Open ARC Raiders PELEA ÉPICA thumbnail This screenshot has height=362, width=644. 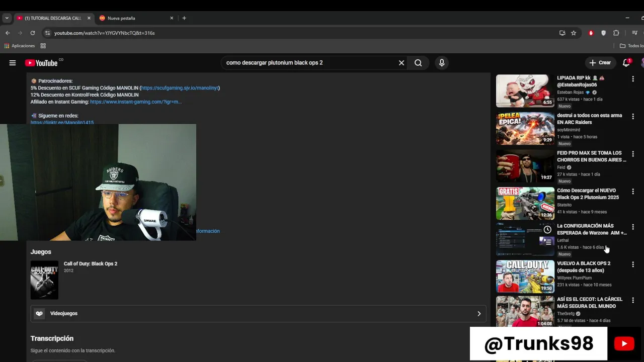point(525,129)
